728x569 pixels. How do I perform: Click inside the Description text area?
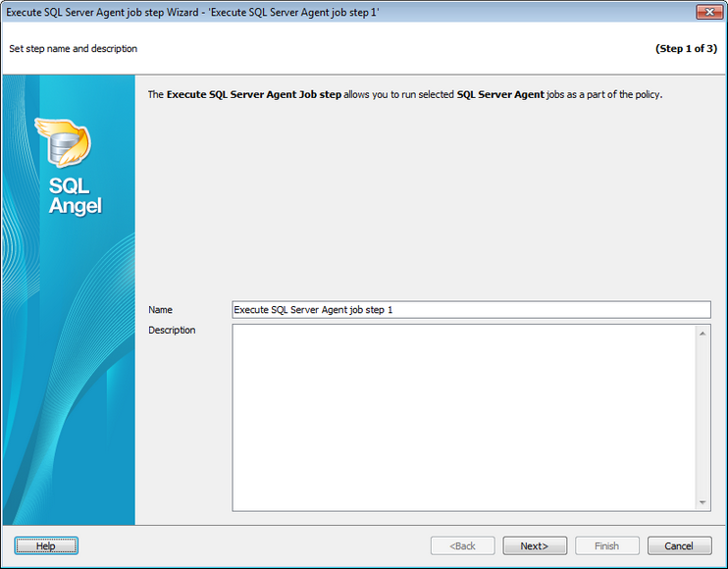point(463,418)
